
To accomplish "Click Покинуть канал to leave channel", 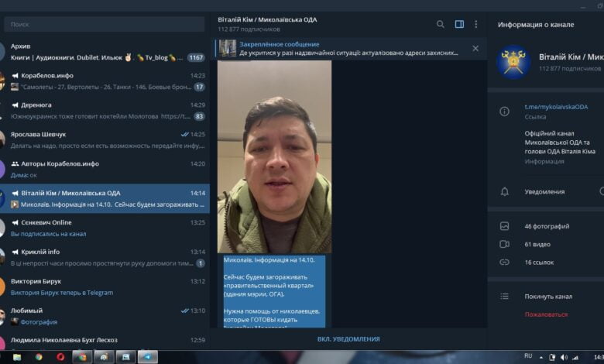I will click(548, 297).
